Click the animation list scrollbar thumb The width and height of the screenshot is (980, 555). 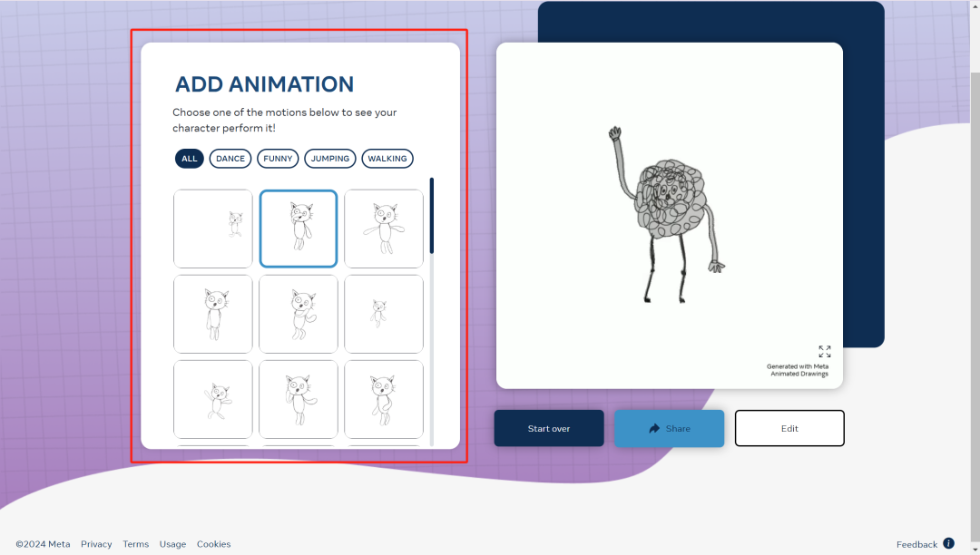click(431, 216)
